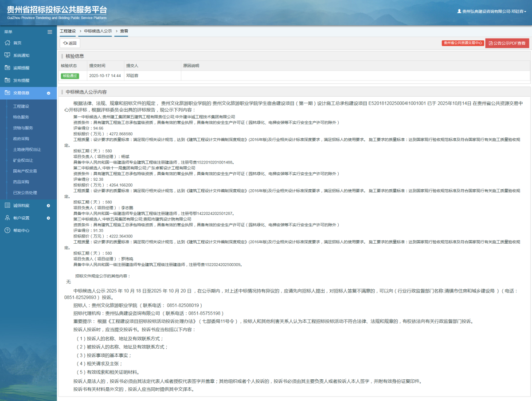
Task: Toggle the sidebar with the hamburger icon
Action: tap(50, 32)
